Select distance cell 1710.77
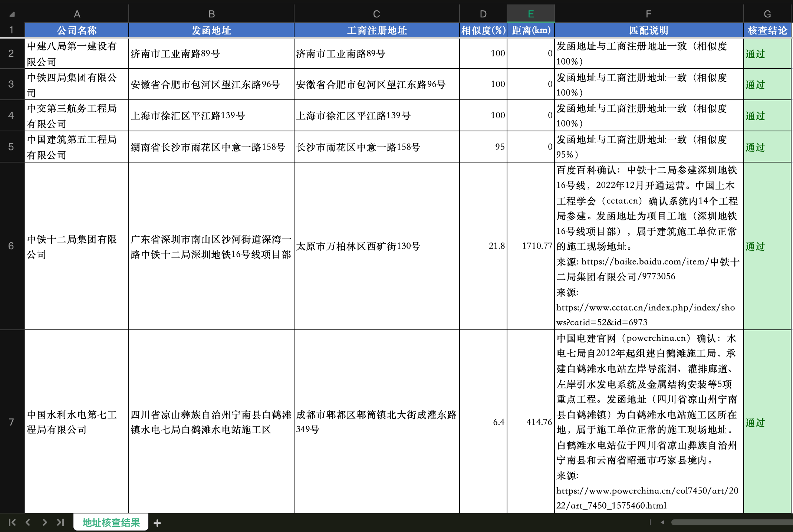This screenshot has height=532, width=793. (531, 246)
